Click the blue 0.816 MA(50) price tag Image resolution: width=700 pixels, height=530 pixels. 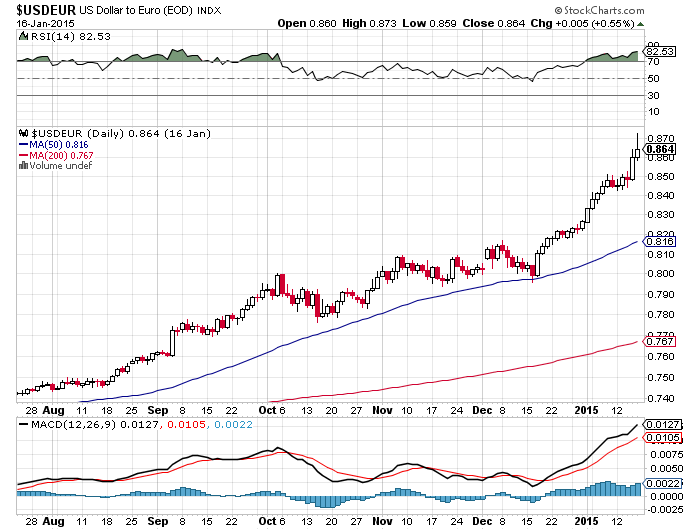click(659, 242)
